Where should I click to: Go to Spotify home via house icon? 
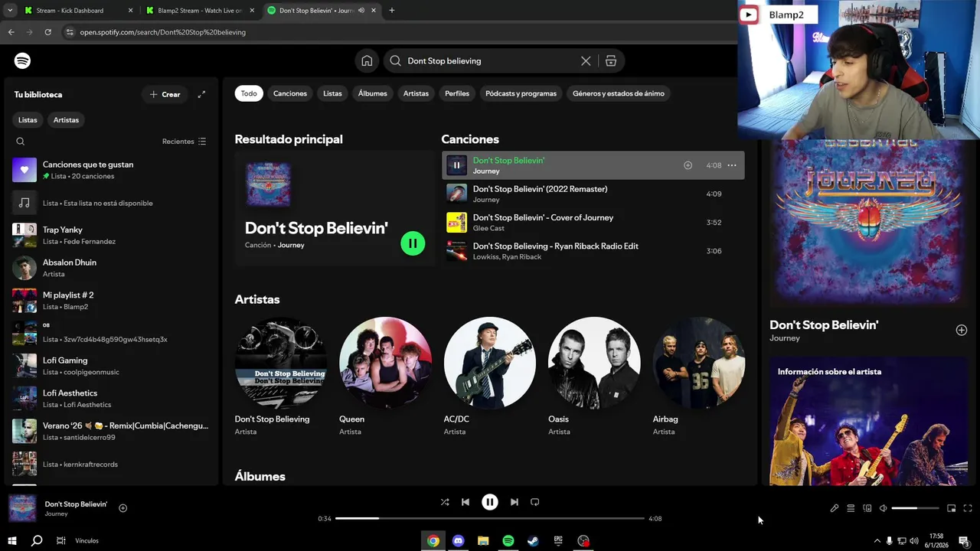367,60
